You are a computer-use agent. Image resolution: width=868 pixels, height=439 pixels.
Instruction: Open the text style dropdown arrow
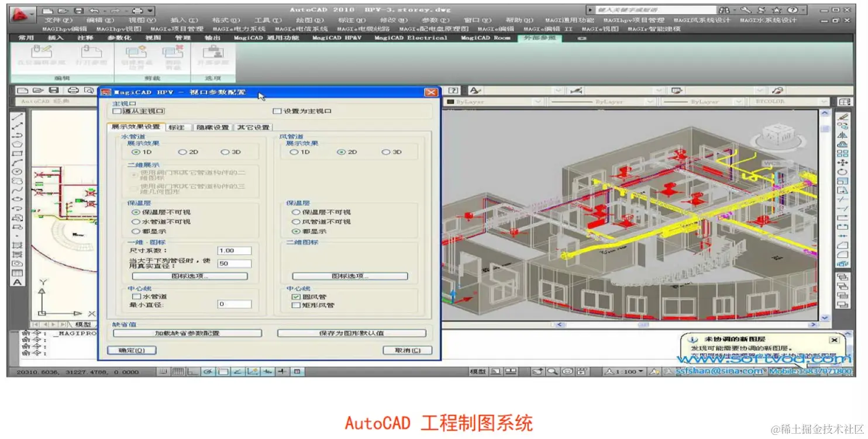pyautogui.click(x=558, y=91)
